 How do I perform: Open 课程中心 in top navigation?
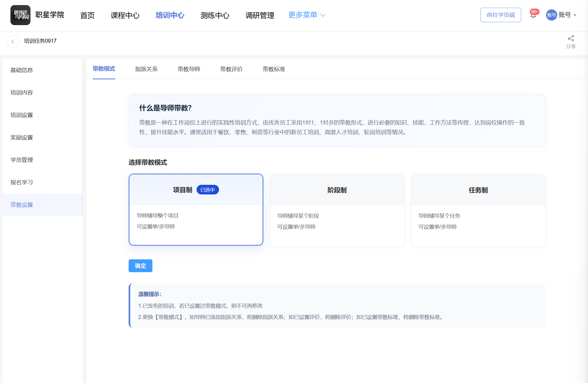pyautogui.click(x=125, y=15)
